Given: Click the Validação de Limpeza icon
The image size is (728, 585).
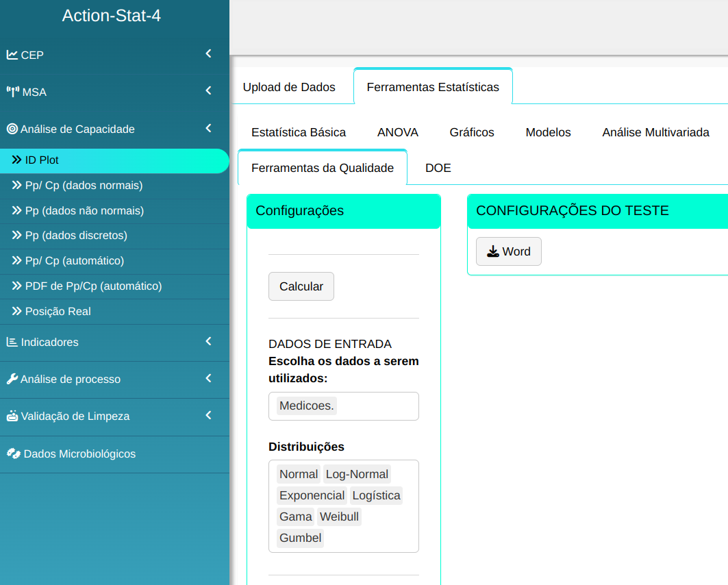Looking at the screenshot, I should (12, 416).
